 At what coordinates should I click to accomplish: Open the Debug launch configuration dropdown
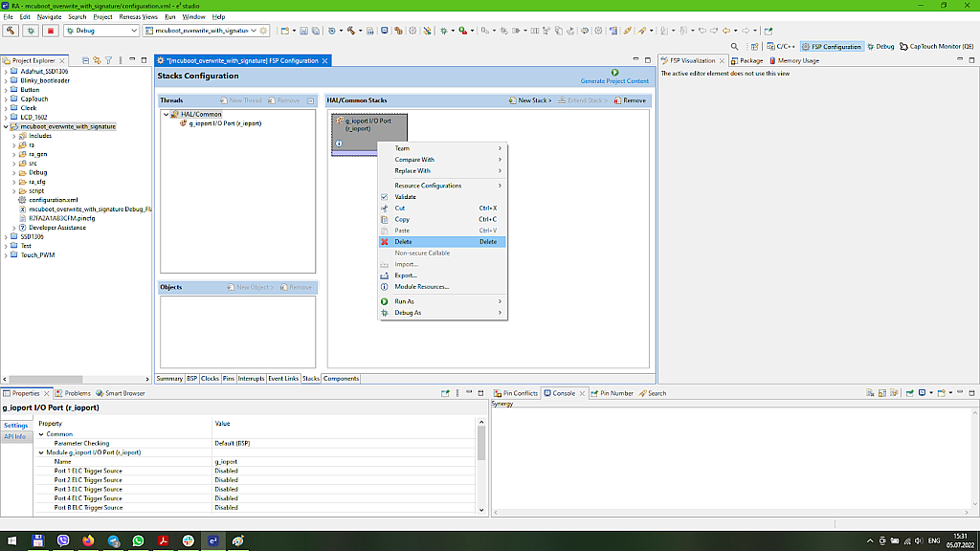click(x=134, y=30)
